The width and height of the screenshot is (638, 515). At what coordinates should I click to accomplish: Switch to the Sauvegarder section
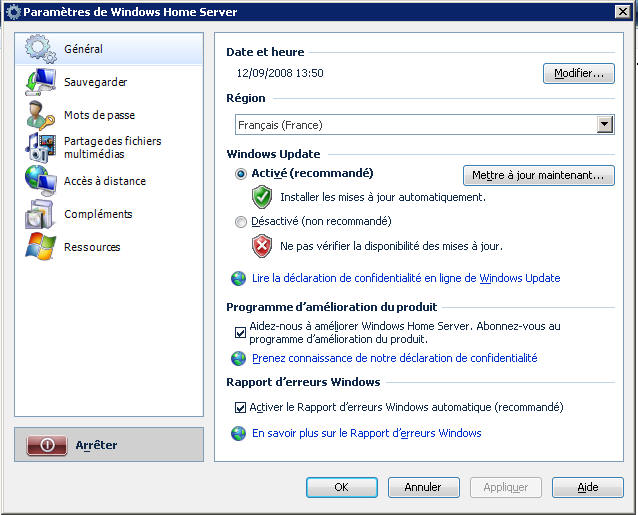pos(109,82)
